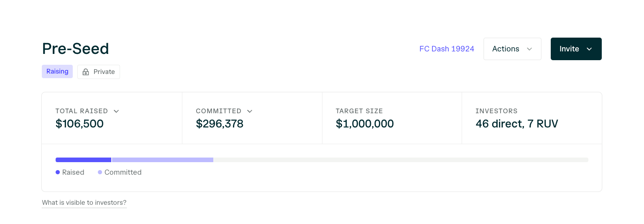This screenshot has width=644, height=224.
Task: Click the light purple committed progress segment
Action: tap(163, 160)
